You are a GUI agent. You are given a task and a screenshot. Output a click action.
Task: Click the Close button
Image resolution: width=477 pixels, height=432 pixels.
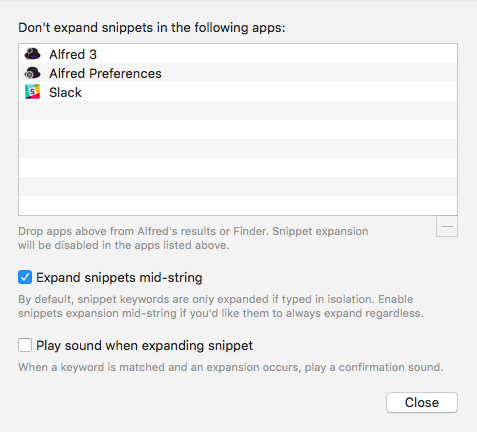click(x=422, y=403)
